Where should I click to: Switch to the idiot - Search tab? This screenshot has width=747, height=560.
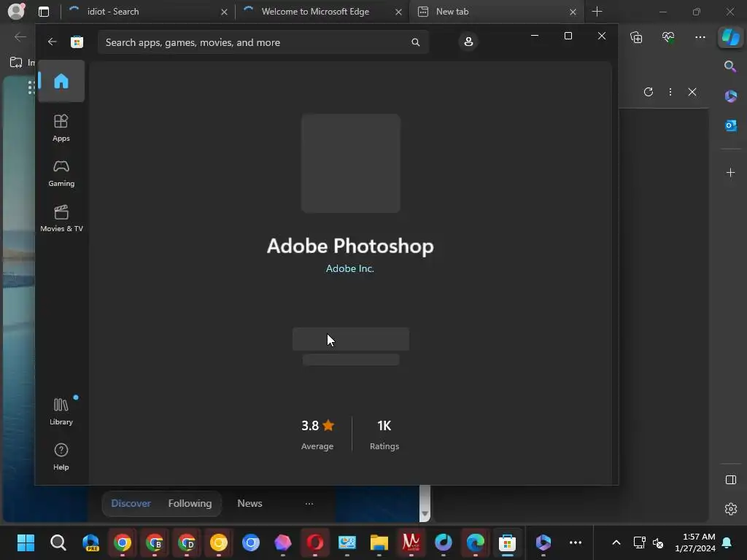147,12
